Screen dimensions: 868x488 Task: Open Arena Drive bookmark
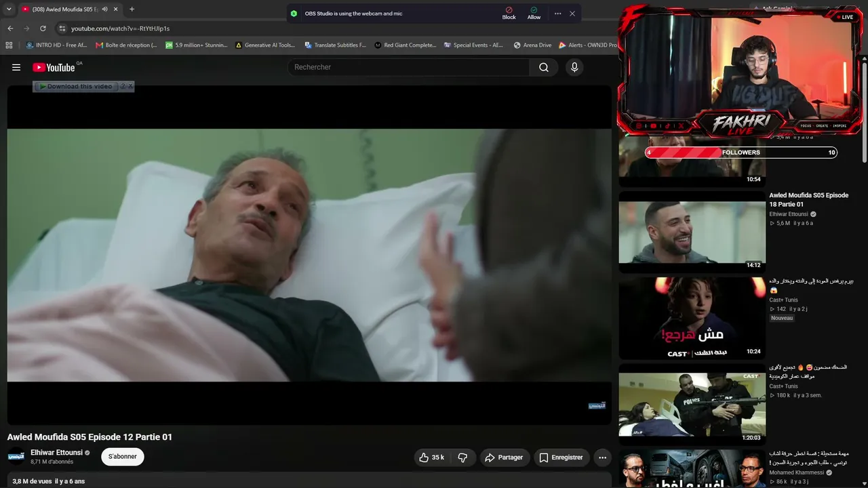(532, 45)
